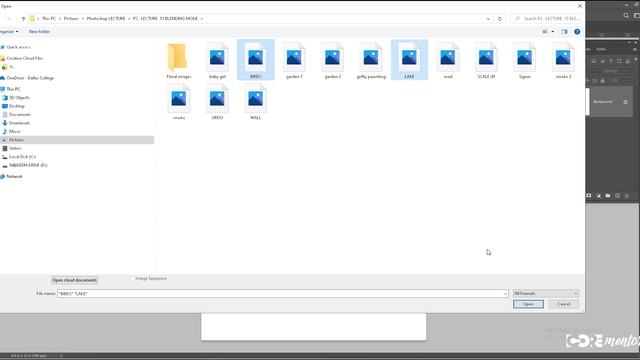Click delete layer trash icon in Photoshop
The image size is (640, 360).
(x=627, y=196)
